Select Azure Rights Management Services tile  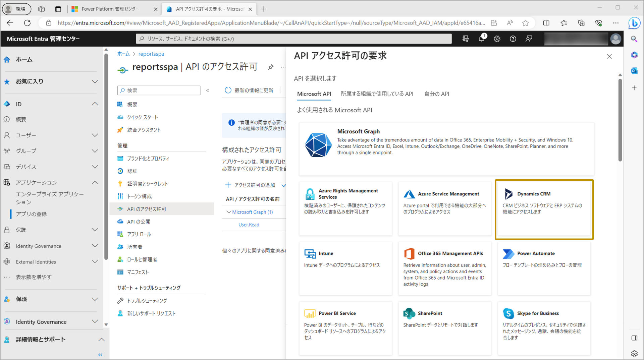pyautogui.click(x=345, y=208)
